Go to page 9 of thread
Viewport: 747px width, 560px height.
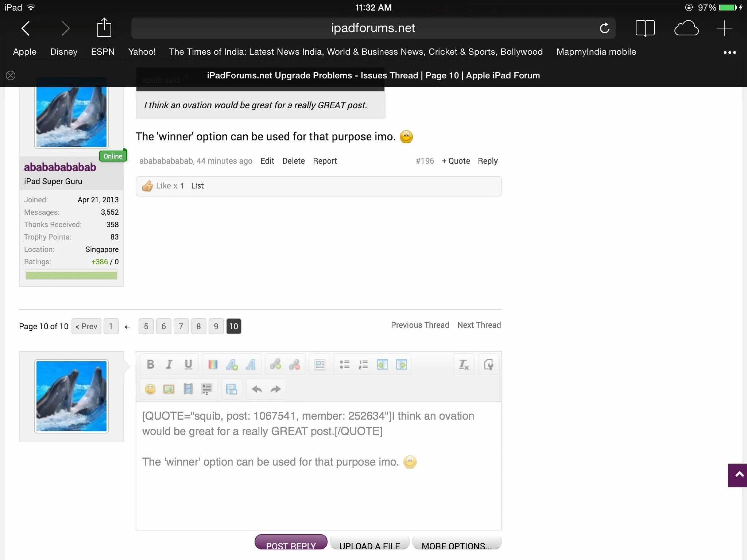tap(216, 326)
